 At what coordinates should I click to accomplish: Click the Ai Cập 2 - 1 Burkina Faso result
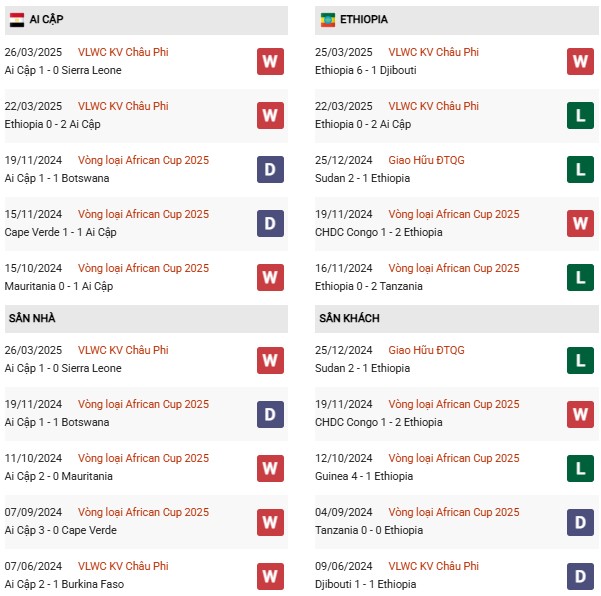[x=64, y=584]
